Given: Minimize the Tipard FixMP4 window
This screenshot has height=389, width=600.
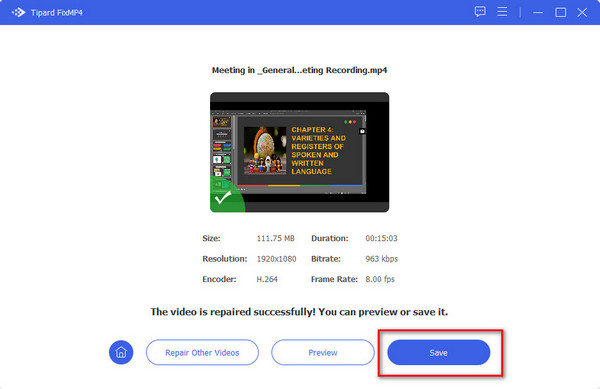Looking at the screenshot, I should pyautogui.click(x=538, y=13).
